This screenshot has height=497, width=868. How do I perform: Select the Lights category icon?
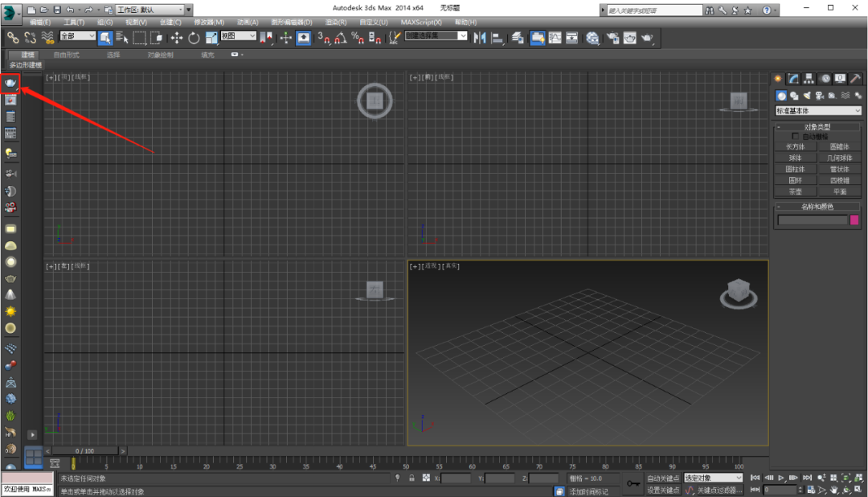807,96
